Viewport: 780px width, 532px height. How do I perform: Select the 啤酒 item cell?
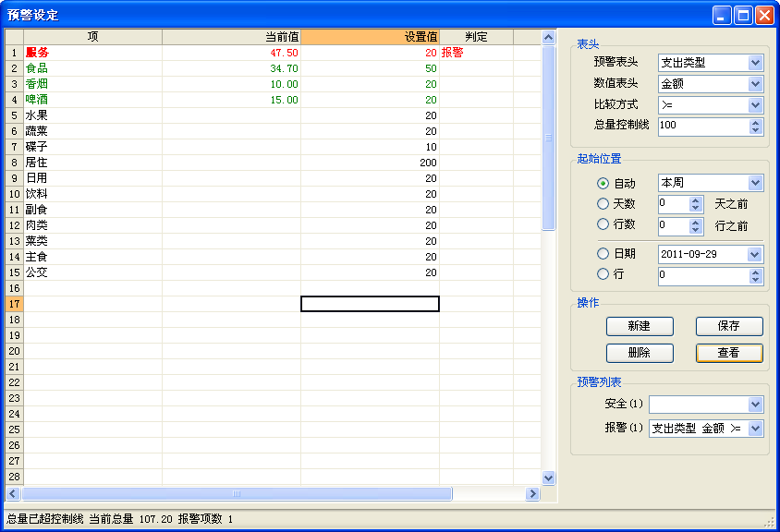tap(93, 100)
